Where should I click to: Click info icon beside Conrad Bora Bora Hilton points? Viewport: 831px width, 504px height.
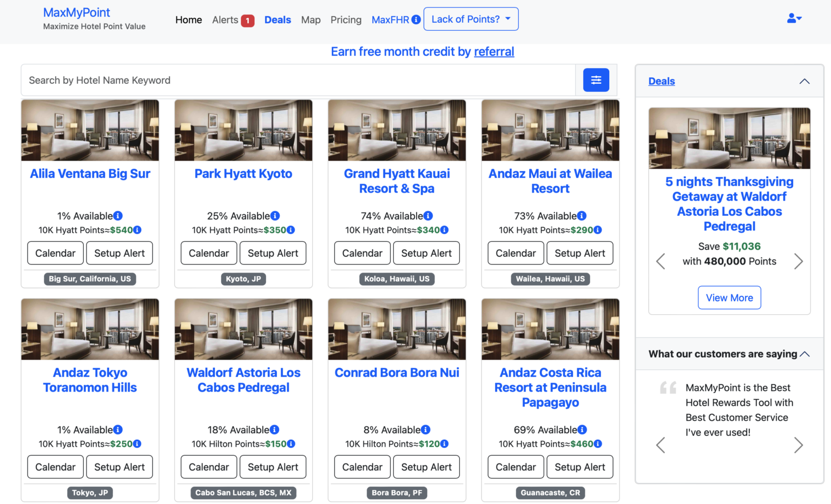tap(445, 443)
